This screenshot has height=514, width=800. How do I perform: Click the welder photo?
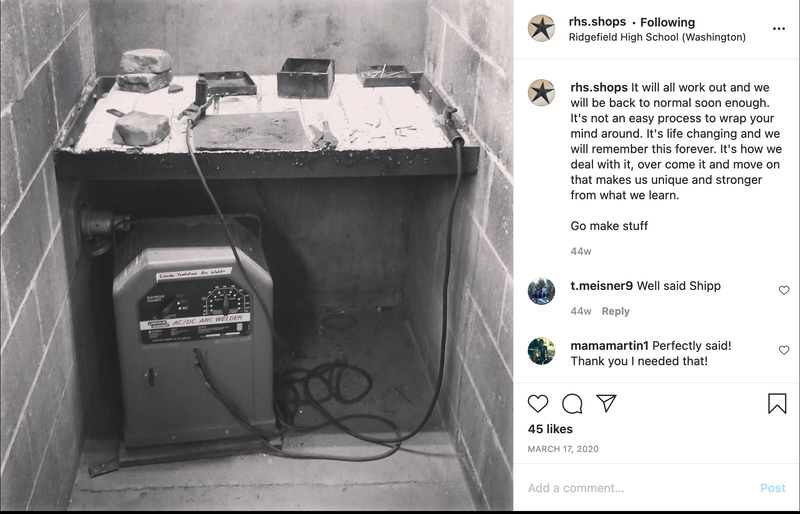click(257, 255)
